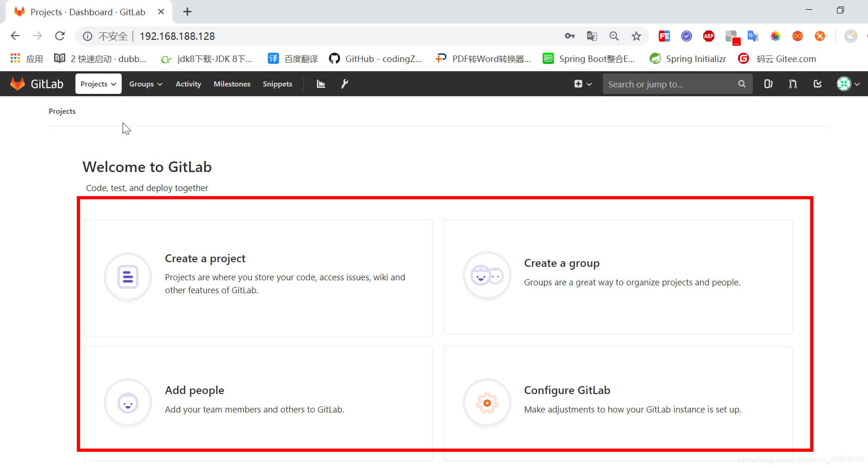Image resolution: width=868 pixels, height=468 pixels.
Task: Open the Spring Initializr bookmark
Action: pos(688,59)
